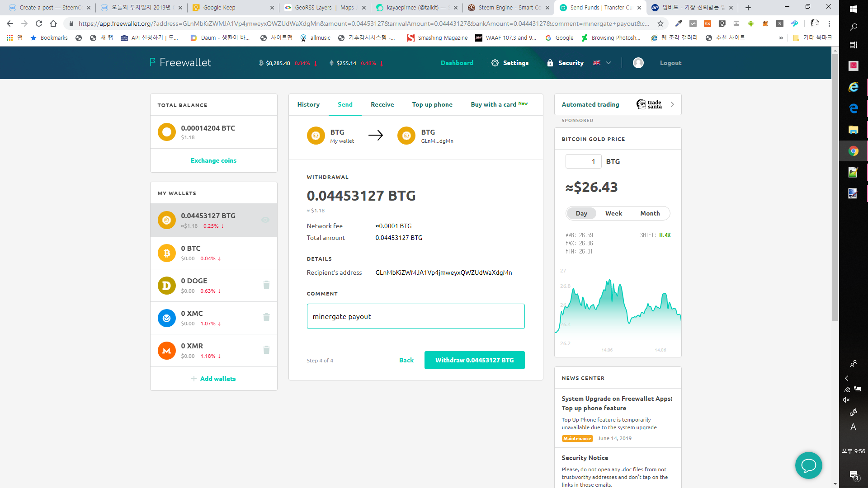868x488 pixels.
Task: Switch price chart to Week
Action: 613,213
